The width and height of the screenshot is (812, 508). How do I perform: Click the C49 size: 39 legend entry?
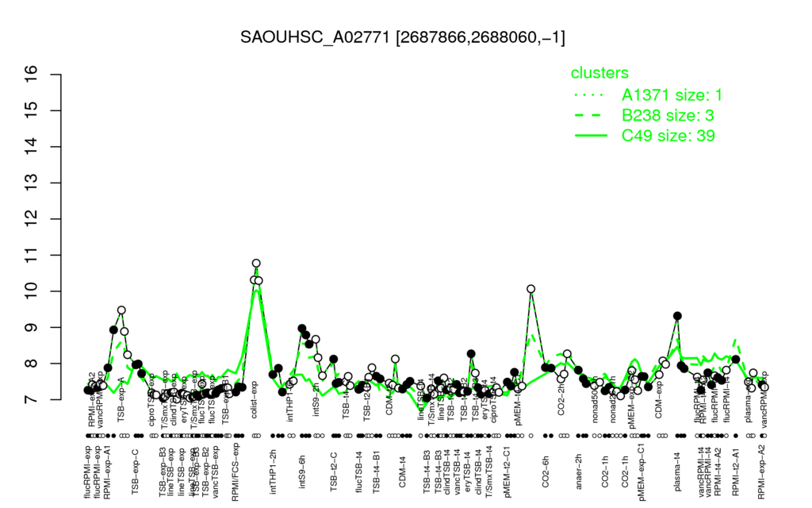pos(668,135)
